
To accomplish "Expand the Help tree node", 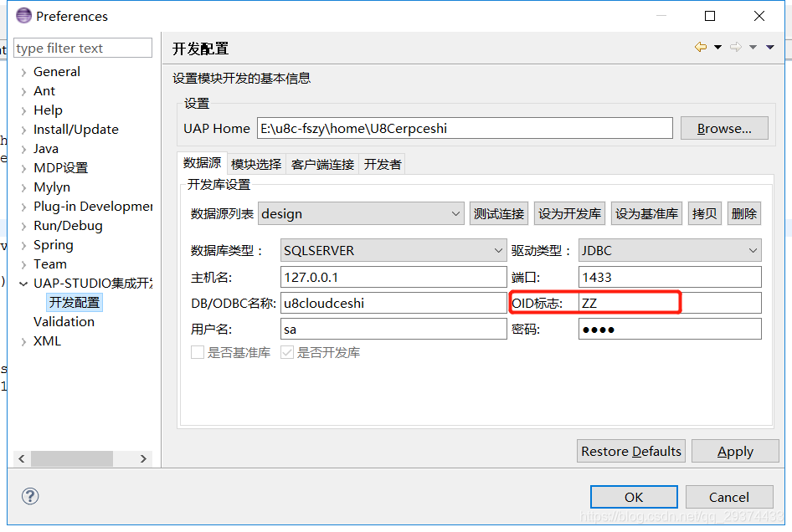I will pos(23,110).
